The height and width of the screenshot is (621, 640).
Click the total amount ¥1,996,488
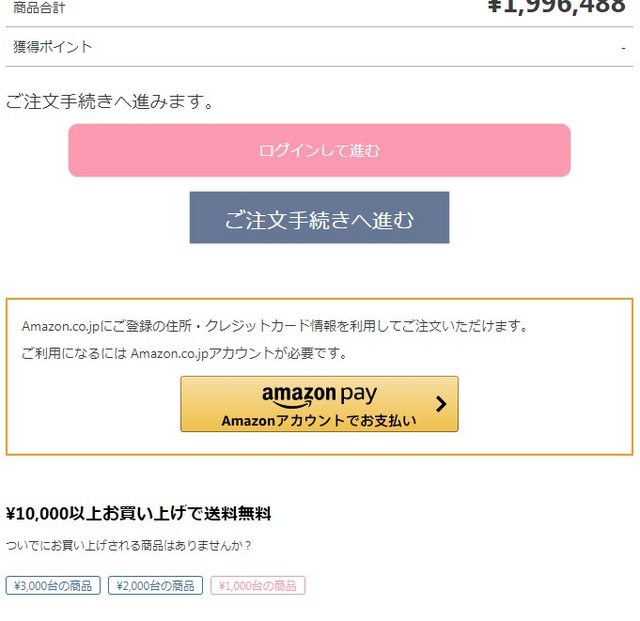click(556, 6)
